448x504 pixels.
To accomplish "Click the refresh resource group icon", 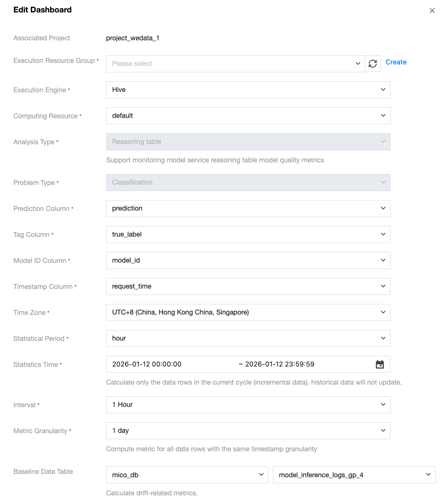I will [373, 64].
